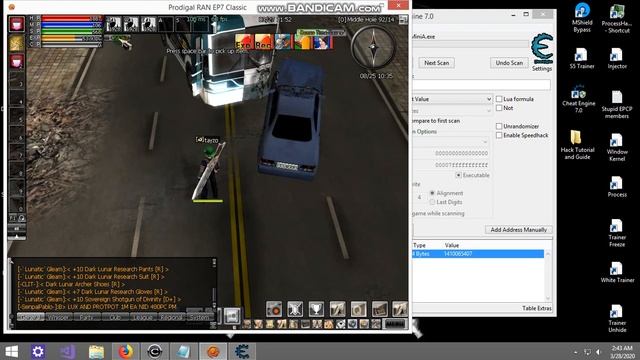This screenshot has height=360, width=640.
Task: Click the MENU button in game
Action: [x=394, y=324]
